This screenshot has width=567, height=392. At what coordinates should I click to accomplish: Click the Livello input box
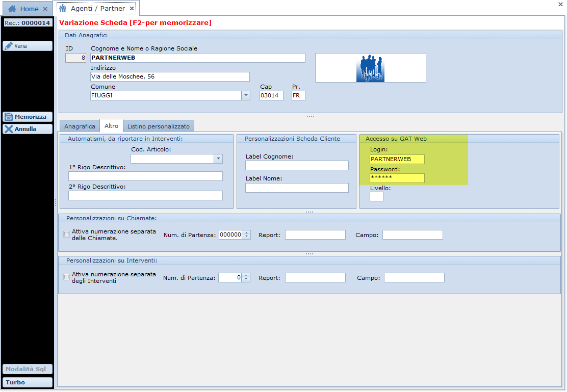coord(377,197)
